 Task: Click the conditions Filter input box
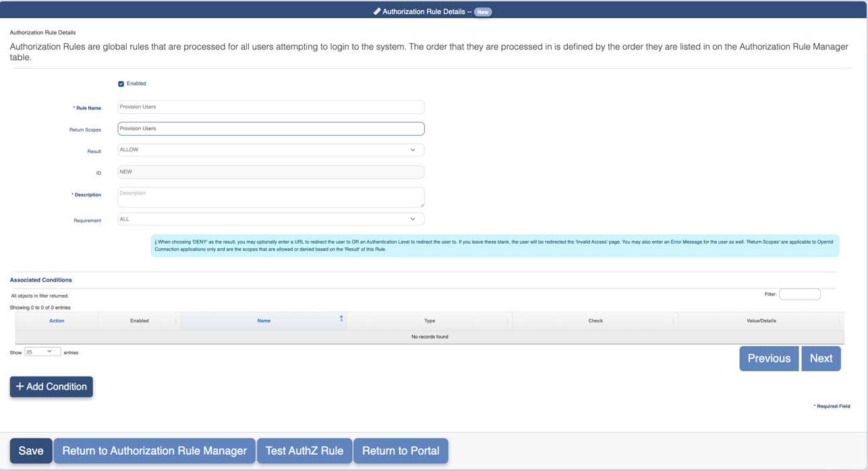[x=800, y=294]
